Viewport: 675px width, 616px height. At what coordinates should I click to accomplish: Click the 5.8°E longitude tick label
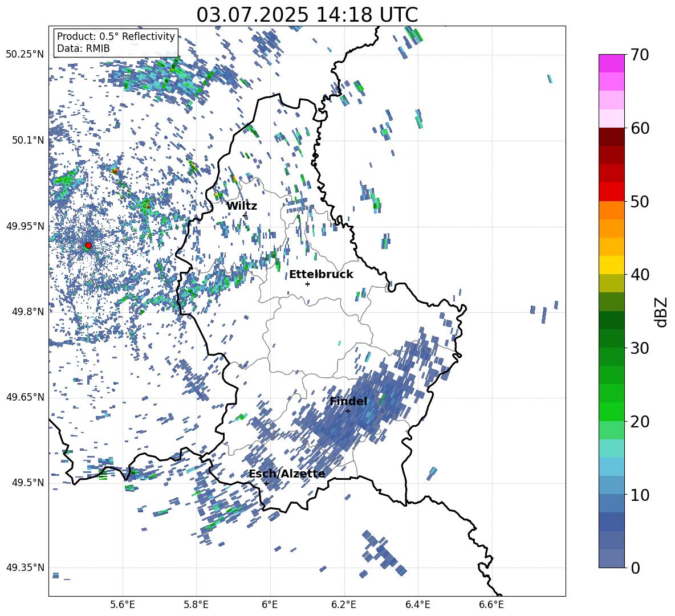point(196,605)
